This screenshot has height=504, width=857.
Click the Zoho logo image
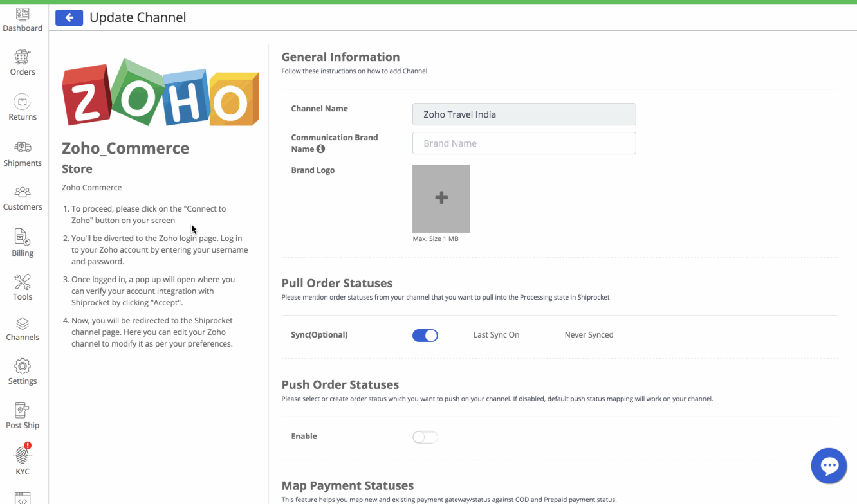pos(160,93)
